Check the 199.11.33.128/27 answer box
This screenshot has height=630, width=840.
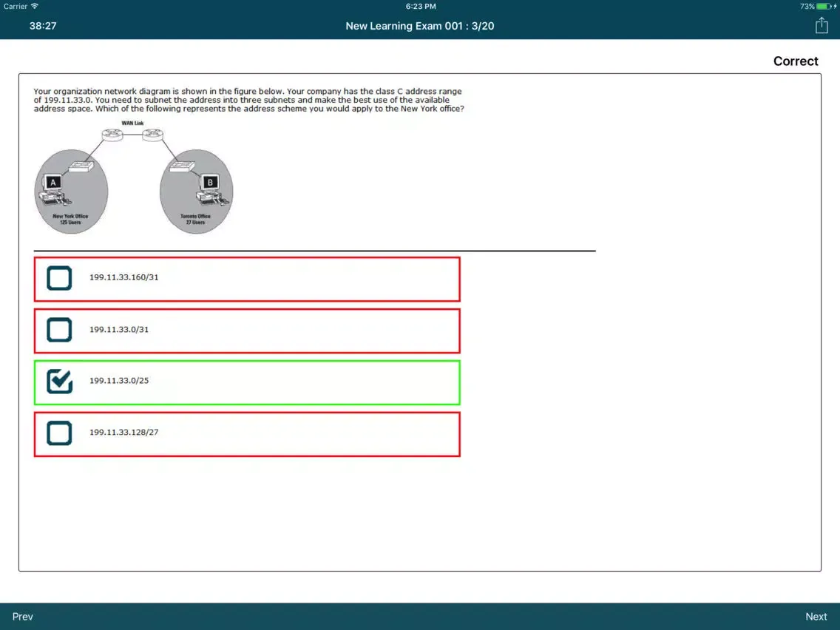click(59, 433)
